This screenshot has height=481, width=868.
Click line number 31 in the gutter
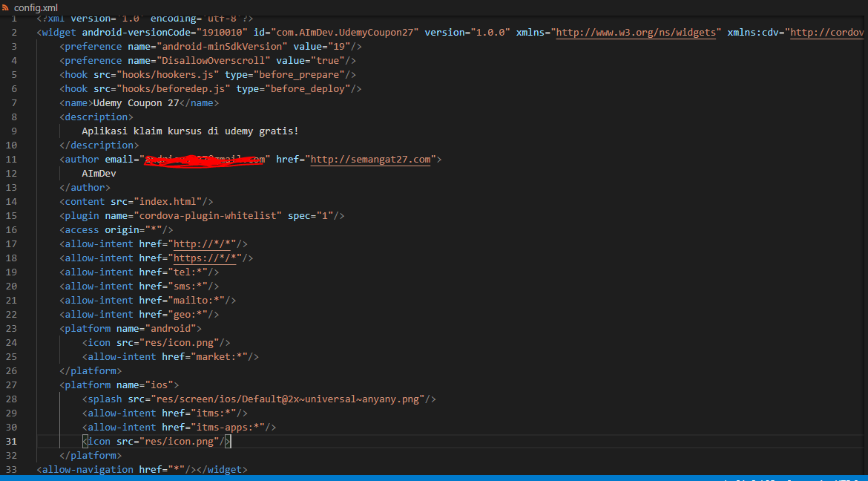click(11, 441)
